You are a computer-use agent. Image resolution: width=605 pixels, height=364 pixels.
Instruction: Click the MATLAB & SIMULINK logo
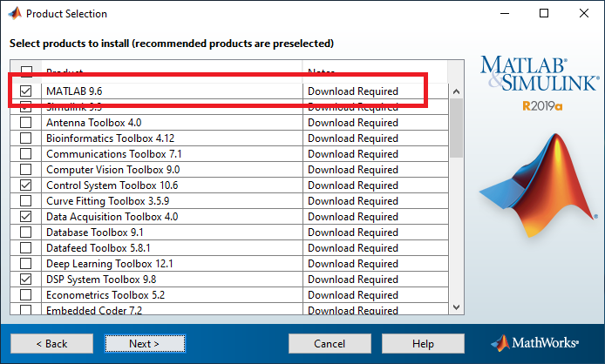coord(540,73)
